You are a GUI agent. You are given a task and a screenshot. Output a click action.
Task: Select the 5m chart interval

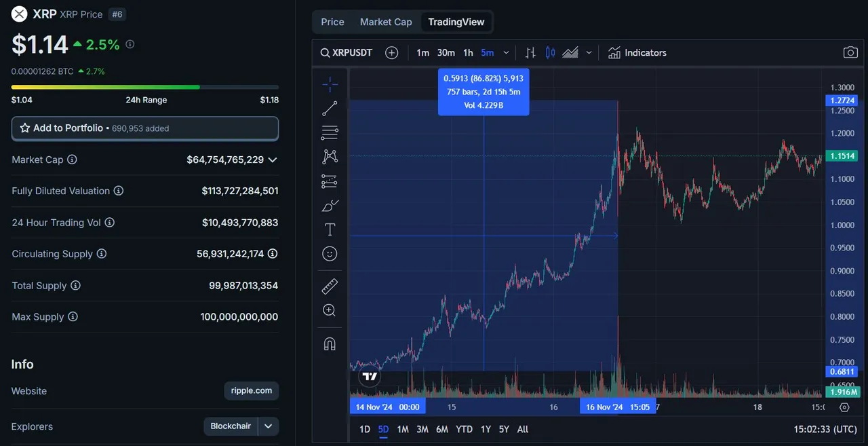488,53
